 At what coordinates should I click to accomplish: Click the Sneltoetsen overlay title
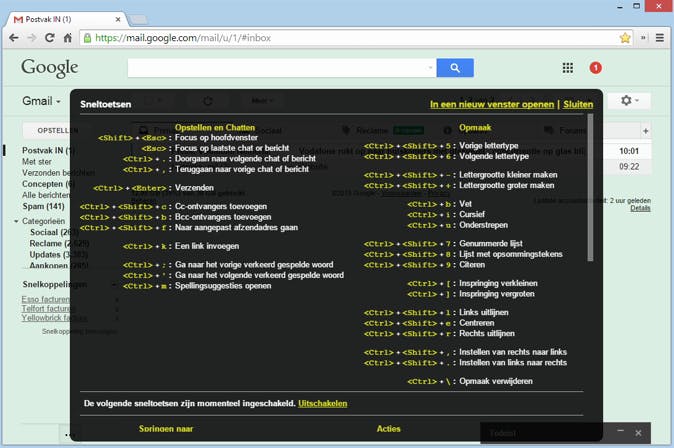pyautogui.click(x=106, y=104)
